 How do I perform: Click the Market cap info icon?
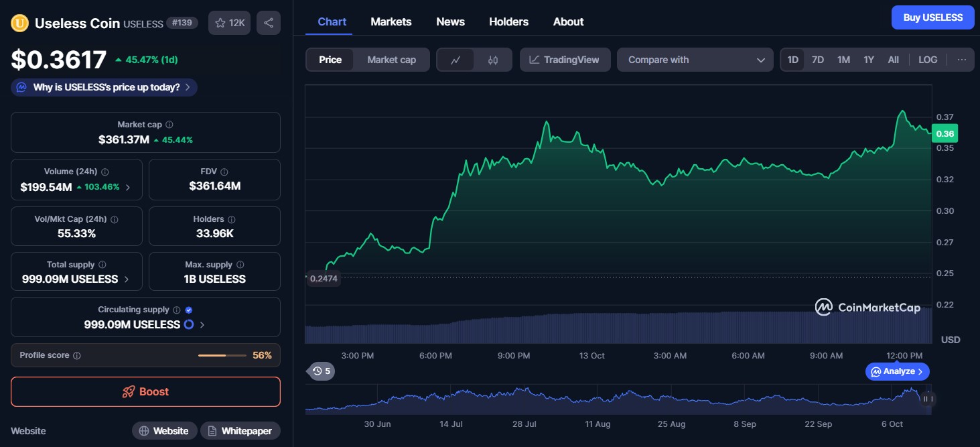pos(169,125)
